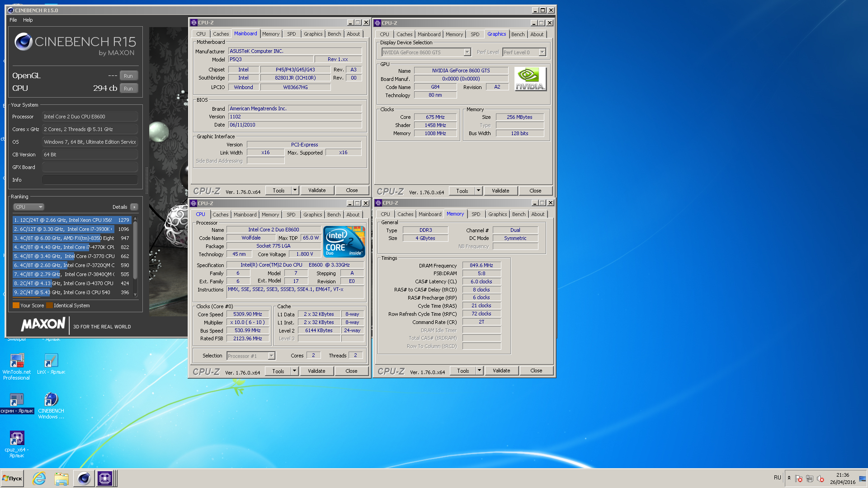868x488 pixels.
Task: Expand Tools arrow in Memory window
Action: click(x=479, y=371)
